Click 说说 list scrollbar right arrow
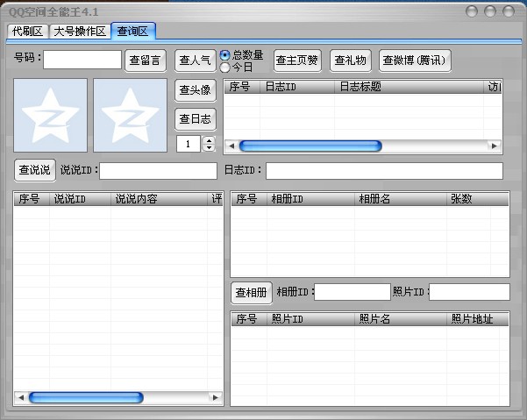Image resolution: width=527 pixels, height=420 pixels. tap(216, 398)
